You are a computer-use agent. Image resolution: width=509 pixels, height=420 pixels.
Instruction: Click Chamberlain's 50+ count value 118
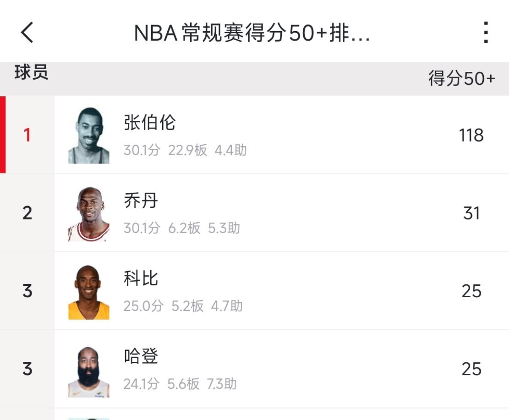point(472,135)
